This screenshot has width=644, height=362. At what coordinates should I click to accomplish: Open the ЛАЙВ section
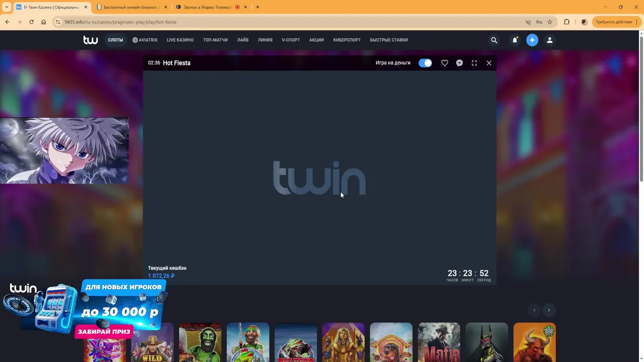243,40
